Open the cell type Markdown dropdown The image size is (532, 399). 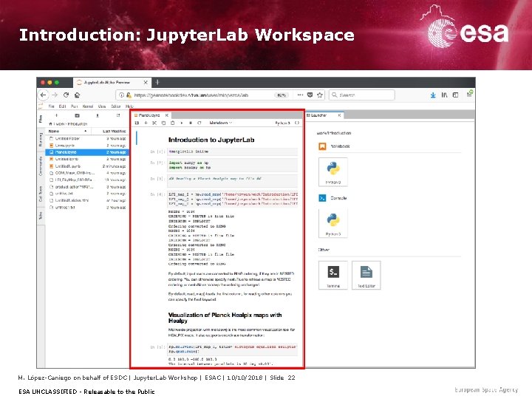point(220,123)
